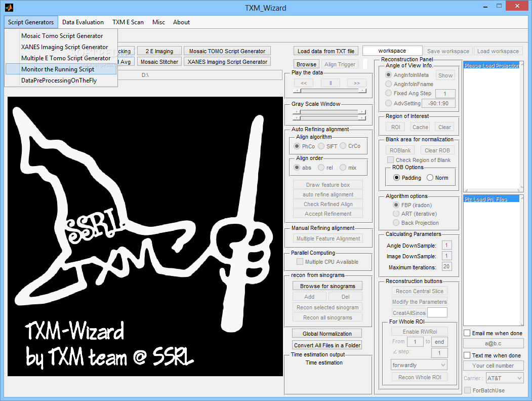Click the workspace name field
The width and height of the screenshot is (532, 401).
point(392,51)
